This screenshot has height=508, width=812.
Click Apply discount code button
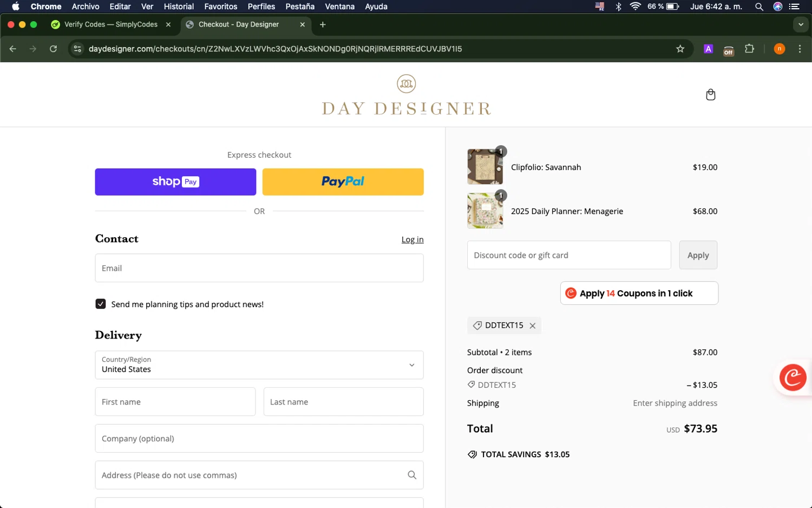pyautogui.click(x=698, y=255)
